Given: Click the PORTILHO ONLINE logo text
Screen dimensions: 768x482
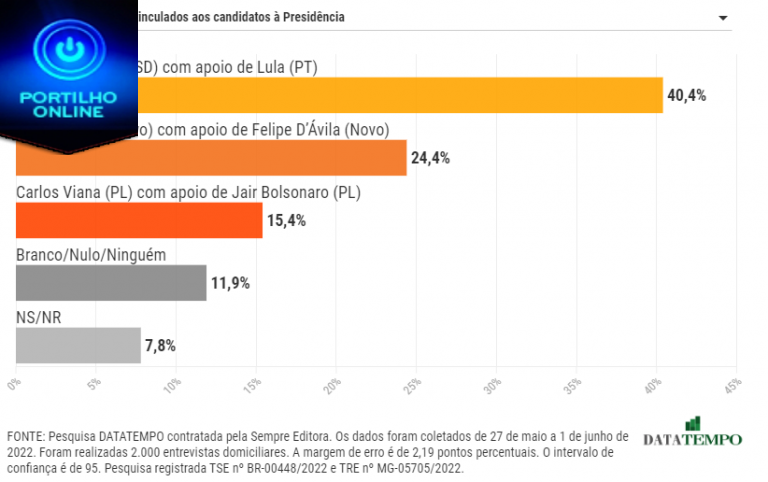Looking at the screenshot, I should pyautogui.click(x=69, y=103).
